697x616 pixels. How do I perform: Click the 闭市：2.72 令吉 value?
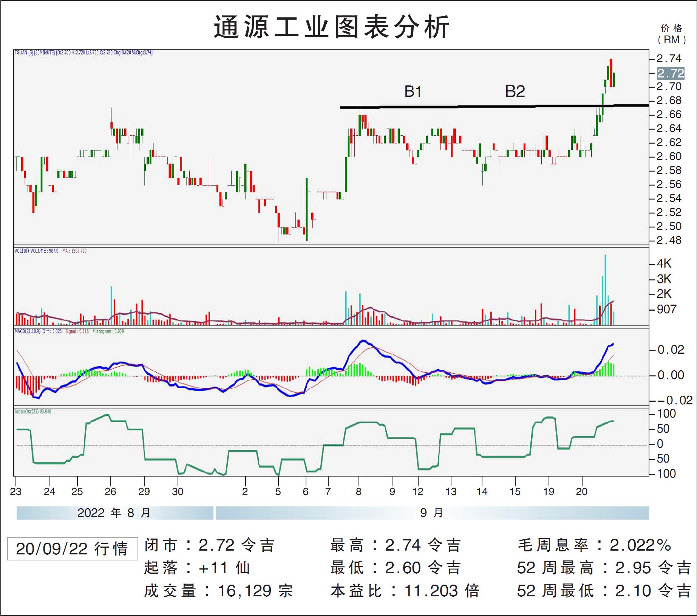point(210,545)
